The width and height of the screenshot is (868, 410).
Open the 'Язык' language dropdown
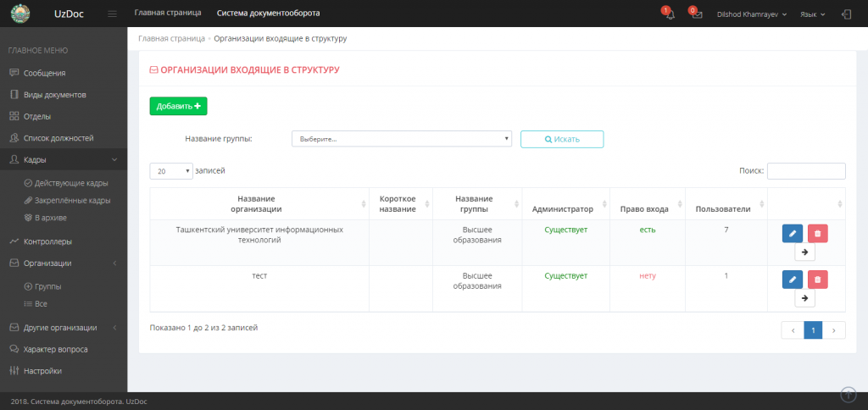[x=814, y=14]
